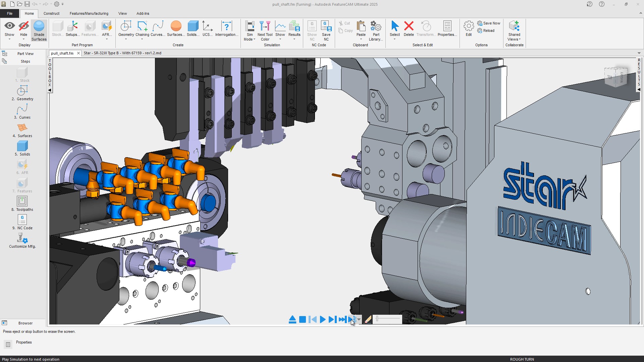Open the Properties panel at bottom
This screenshot has height=362, width=644.
coord(24,342)
